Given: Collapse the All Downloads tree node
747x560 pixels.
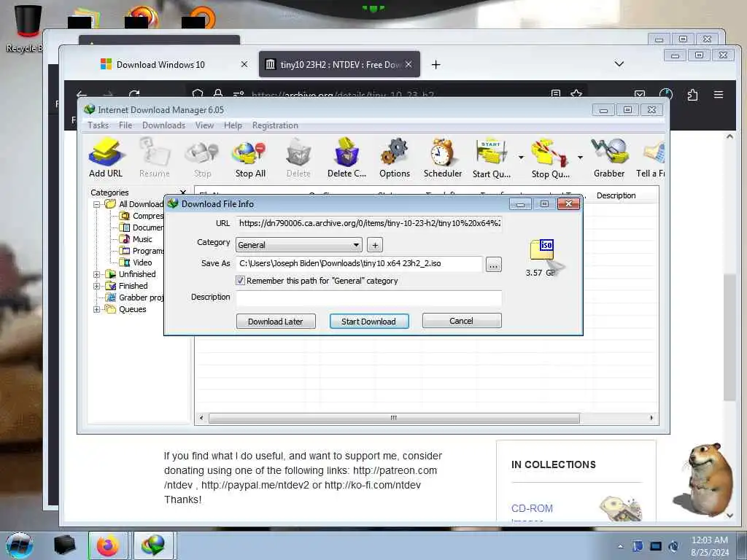Looking at the screenshot, I should [97, 204].
